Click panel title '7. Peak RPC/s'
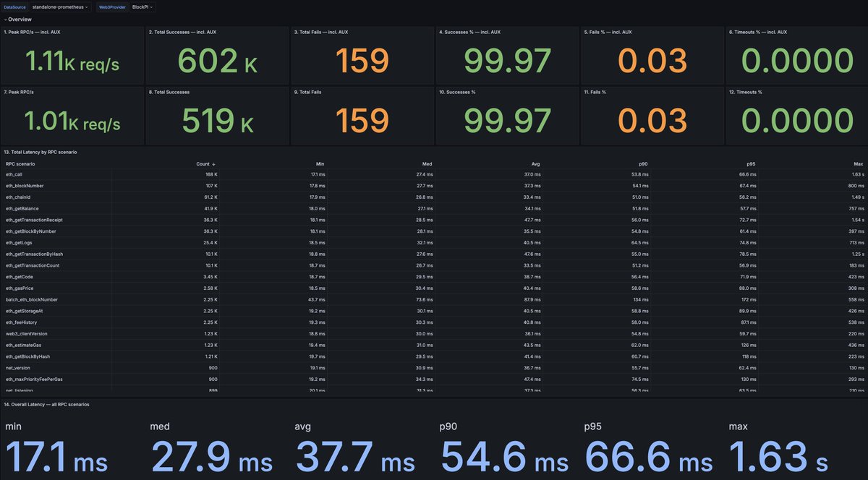Image resolution: width=868 pixels, height=480 pixels. tap(19, 93)
